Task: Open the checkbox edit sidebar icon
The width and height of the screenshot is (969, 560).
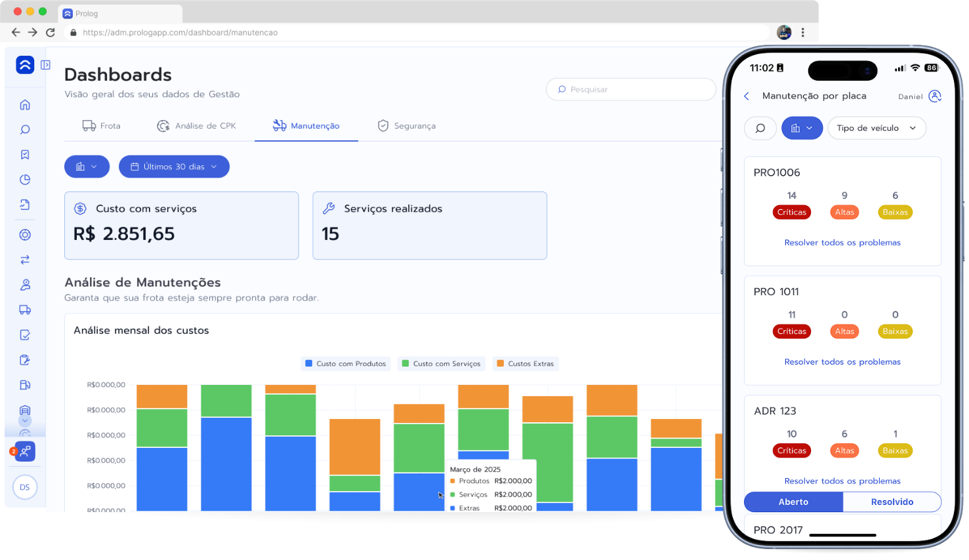Action: [x=25, y=335]
